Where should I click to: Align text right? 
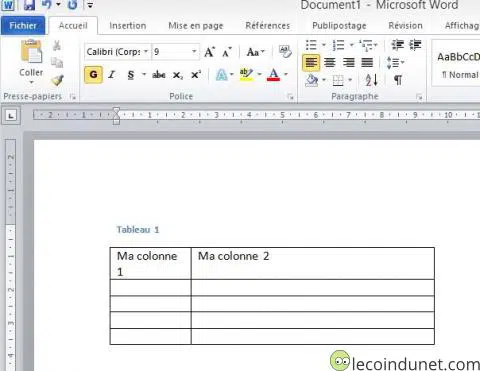(x=349, y=63)
